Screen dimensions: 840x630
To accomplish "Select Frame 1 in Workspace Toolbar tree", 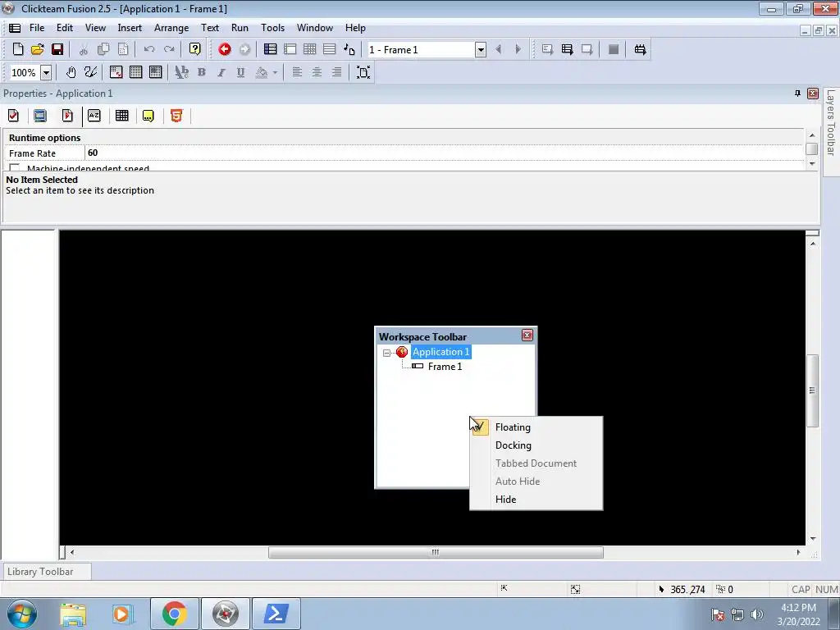I will [445, 367].
